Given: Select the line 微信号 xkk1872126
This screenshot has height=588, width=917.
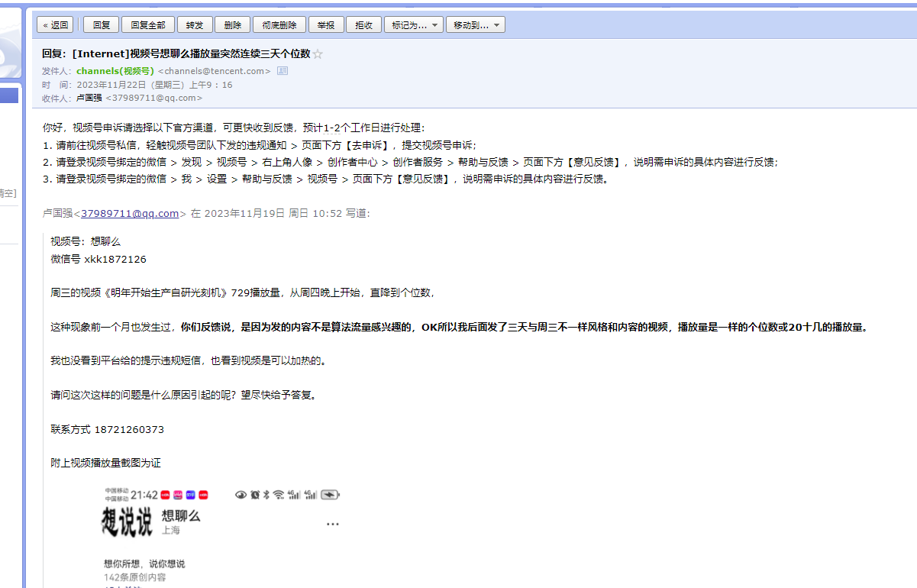Looking at the screenshot, I should coord(98,259).
